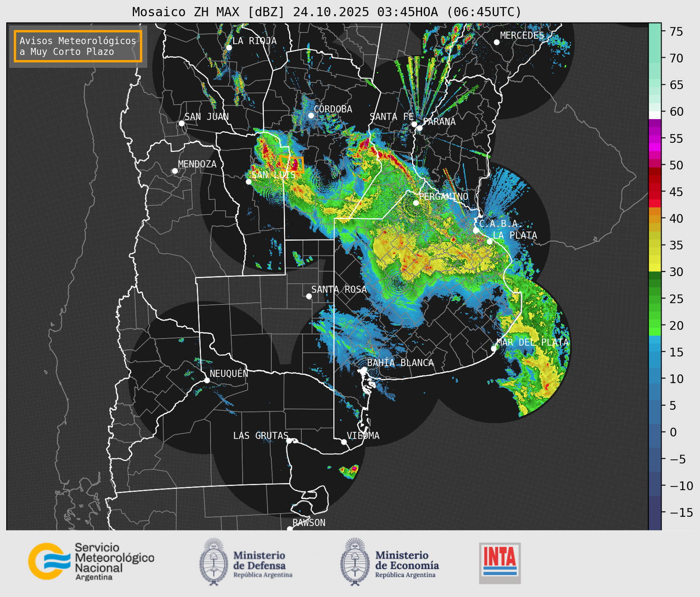The height and width of the screenshot is (597, 700).
Task: Click the MERCEDES city label
Action: 522,36
